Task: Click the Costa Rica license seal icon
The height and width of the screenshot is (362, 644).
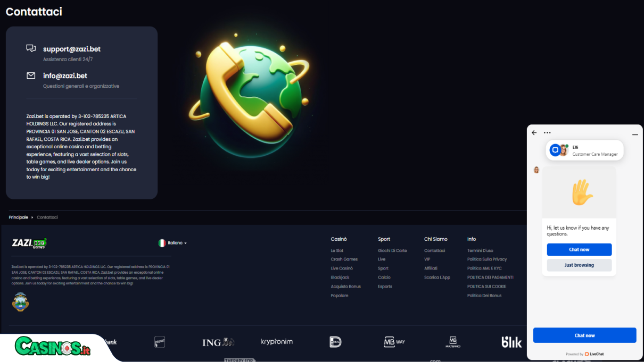Action: [20, 301]
